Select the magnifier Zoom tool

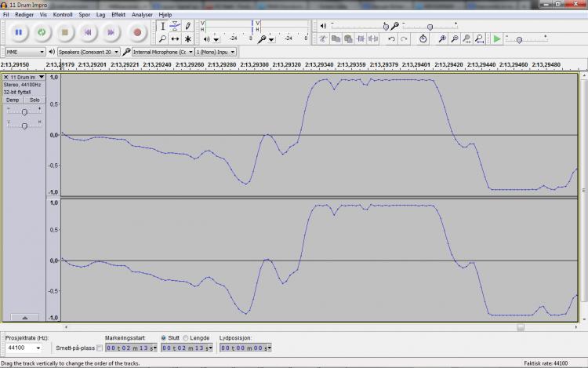(163, 38)
